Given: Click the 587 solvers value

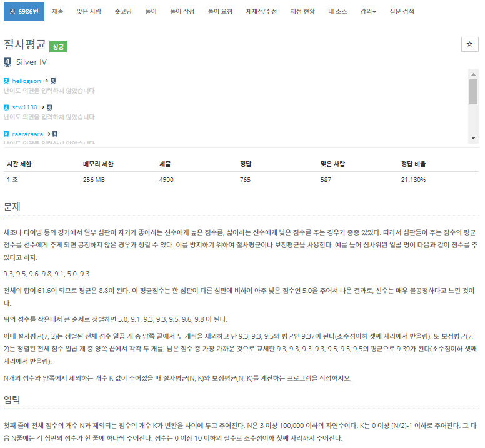Looking at the screenshot, I should point(326,179).
